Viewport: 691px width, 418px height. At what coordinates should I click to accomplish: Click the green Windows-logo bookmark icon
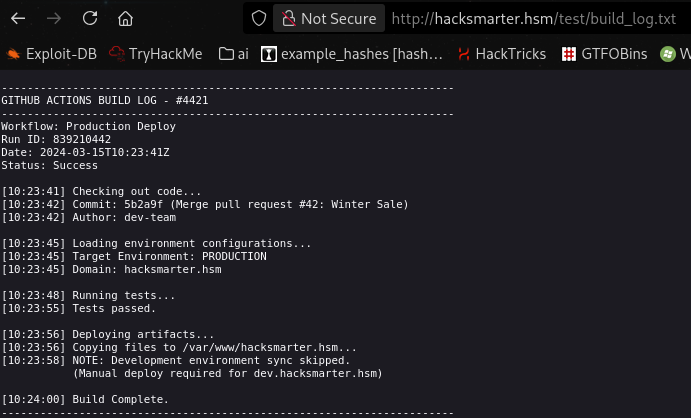[x=668, y=54]
